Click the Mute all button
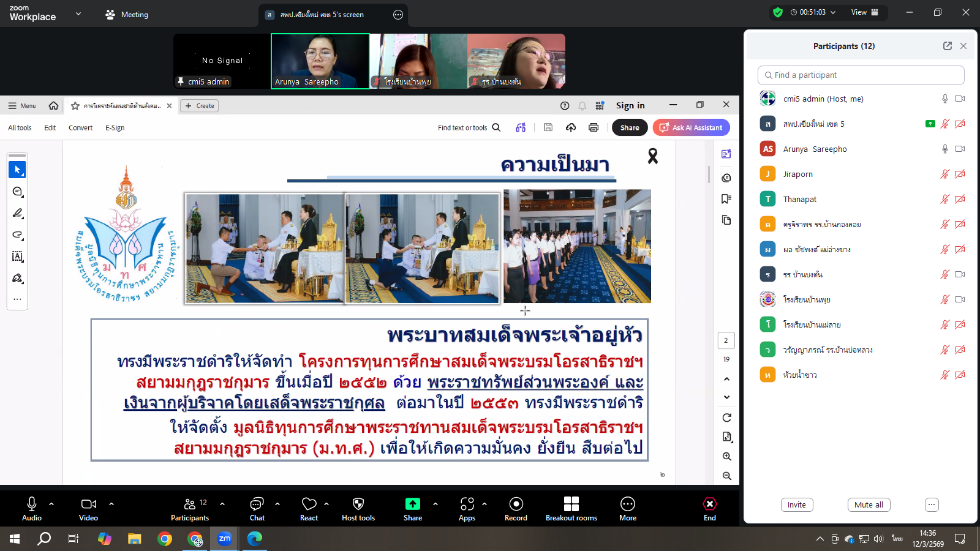 click(x=868, y=504)
